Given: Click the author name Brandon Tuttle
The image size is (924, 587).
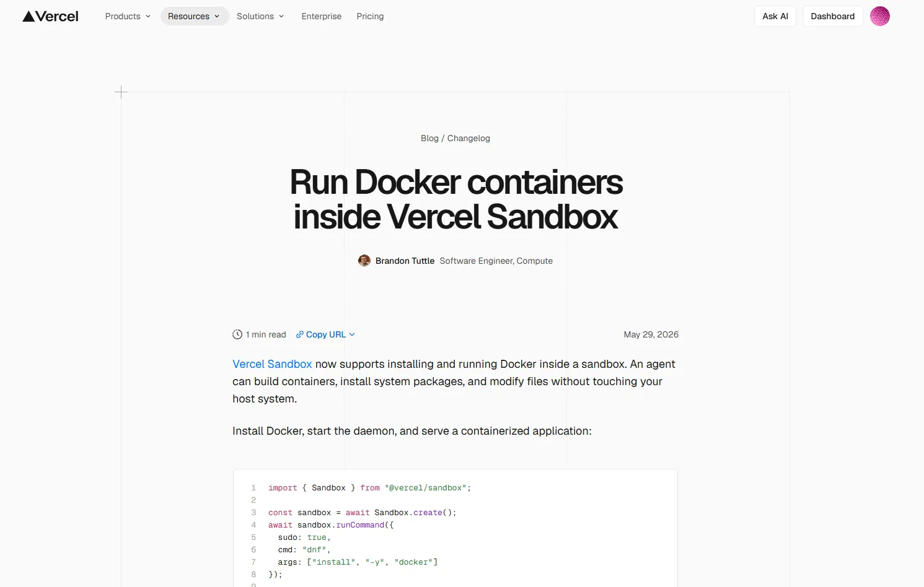Looking at the screenshot, I should [405, 261].
